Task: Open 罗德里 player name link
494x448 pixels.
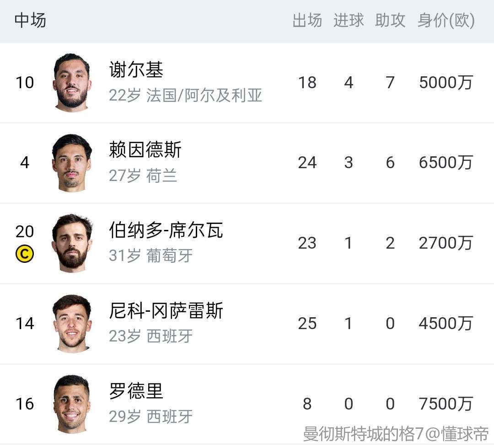Action: pyautogui.click(x=136, y=391)
